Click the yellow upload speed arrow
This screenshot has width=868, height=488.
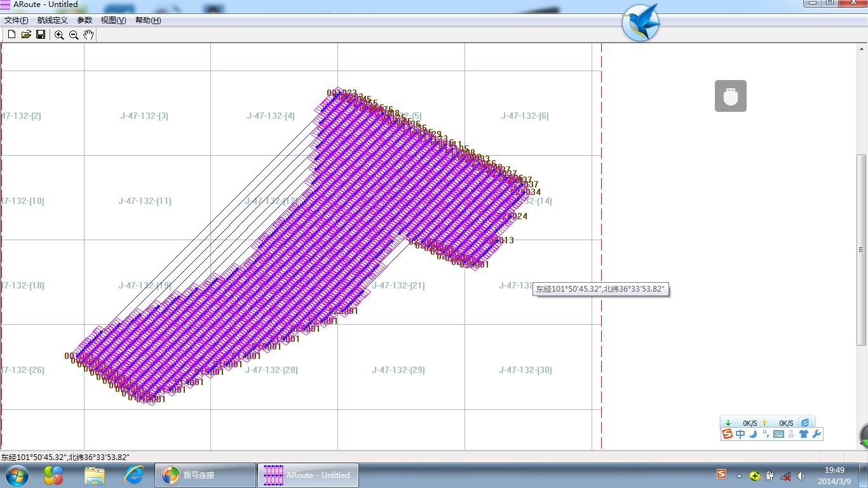pos(764,423)
